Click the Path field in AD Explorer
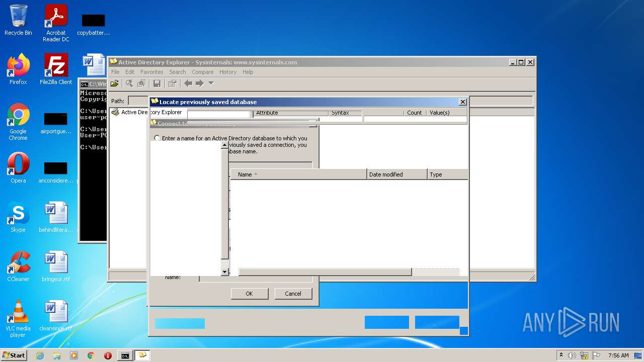The image size is (644, 362). point(330,101)
